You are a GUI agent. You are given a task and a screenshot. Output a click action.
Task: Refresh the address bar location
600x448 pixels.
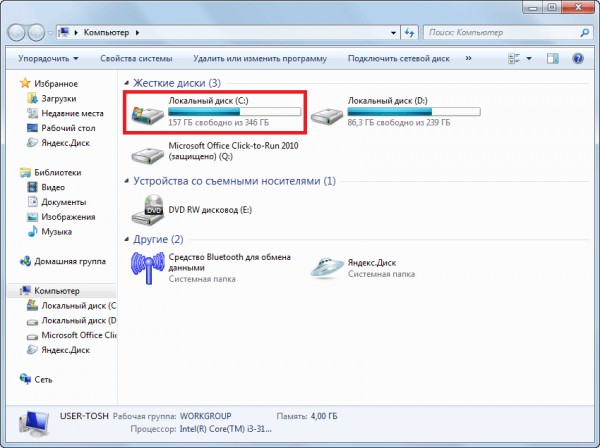pyautogui.click(x=409, y=33)
